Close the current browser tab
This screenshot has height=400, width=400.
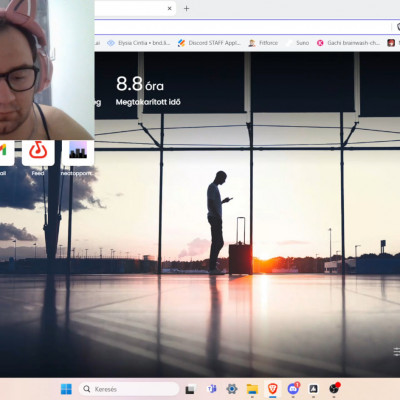pos(169,9)
